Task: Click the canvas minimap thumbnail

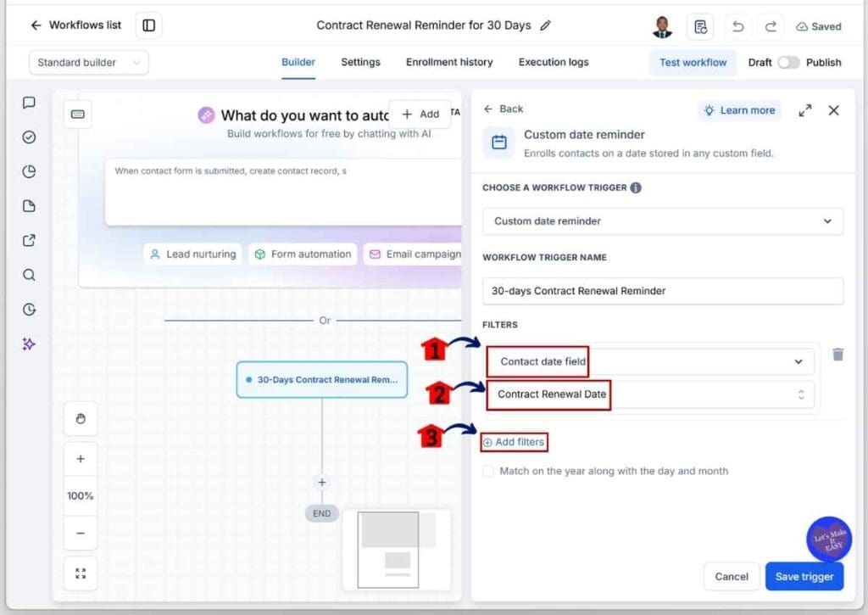Action: click(x=397, y=549)
